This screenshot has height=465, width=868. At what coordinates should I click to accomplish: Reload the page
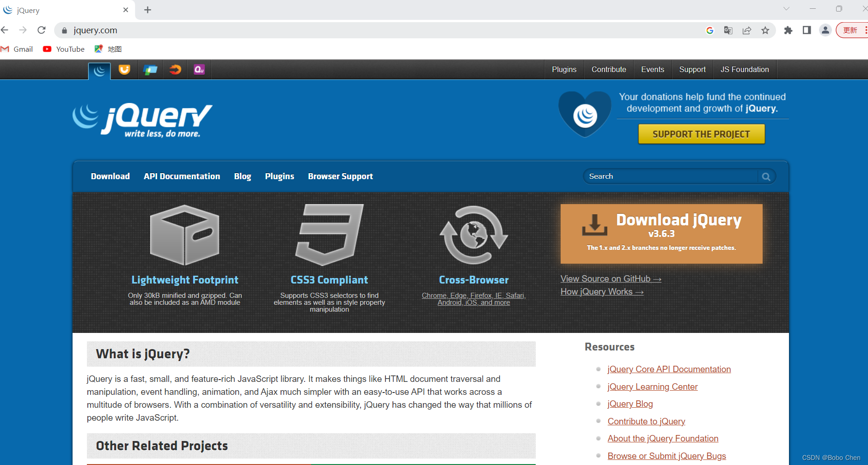(42, 30)
